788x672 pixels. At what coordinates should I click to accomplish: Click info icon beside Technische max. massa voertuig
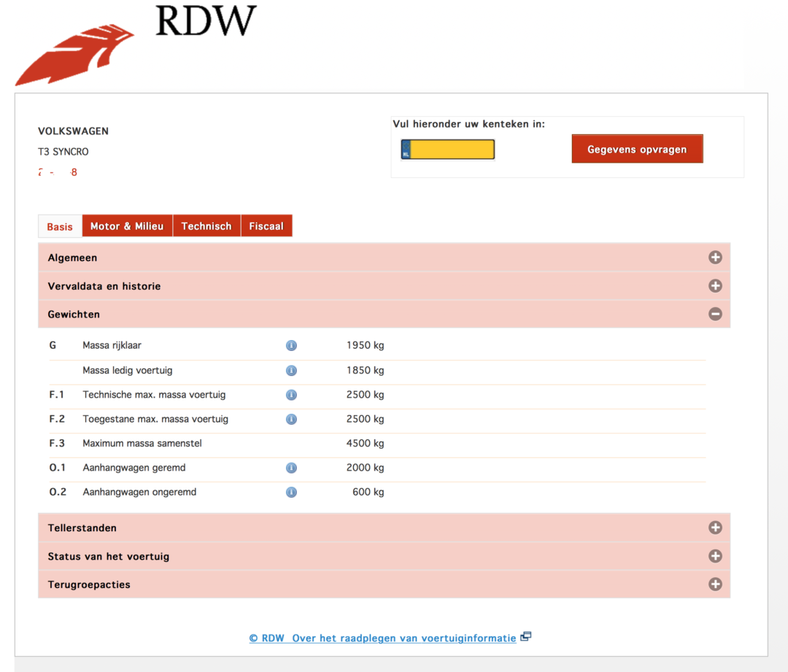pos(291,395)
